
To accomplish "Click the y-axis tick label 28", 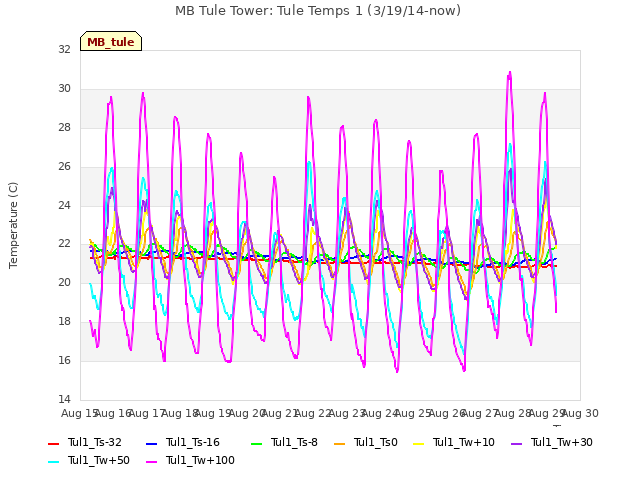I will point(64,127).
